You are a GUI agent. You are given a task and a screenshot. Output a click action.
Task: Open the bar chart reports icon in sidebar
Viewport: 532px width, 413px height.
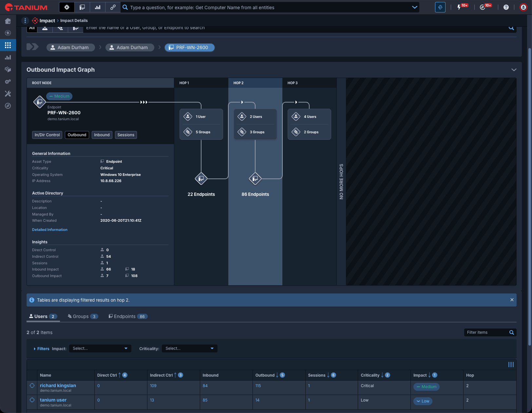pyautogui.click(x=8, y=57)
